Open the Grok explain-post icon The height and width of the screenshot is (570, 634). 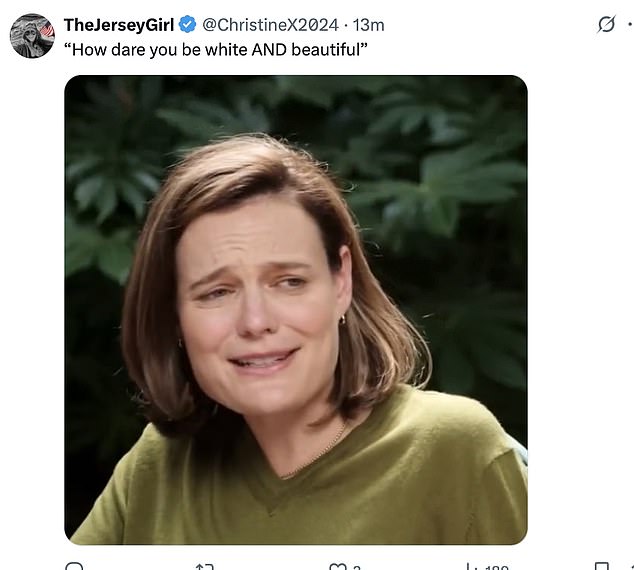(606, 25)
